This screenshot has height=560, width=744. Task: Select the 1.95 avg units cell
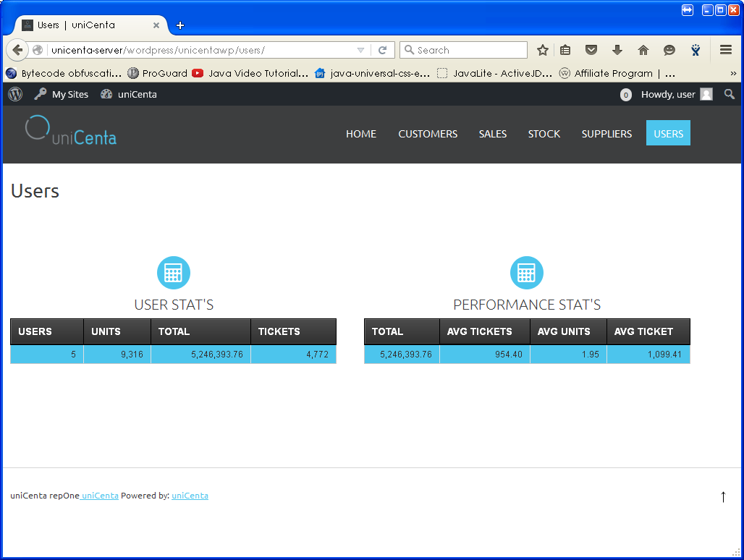pos(568,355)
